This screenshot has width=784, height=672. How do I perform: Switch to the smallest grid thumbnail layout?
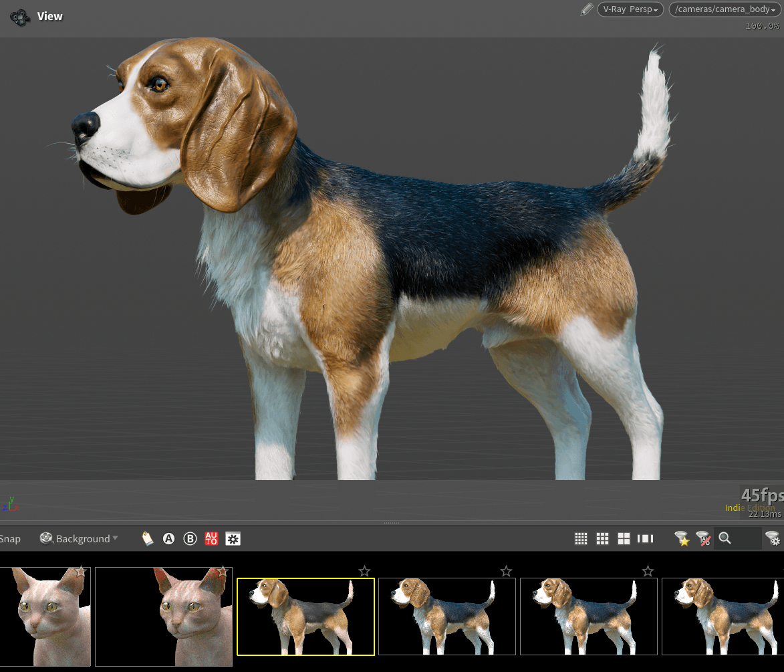581,538
